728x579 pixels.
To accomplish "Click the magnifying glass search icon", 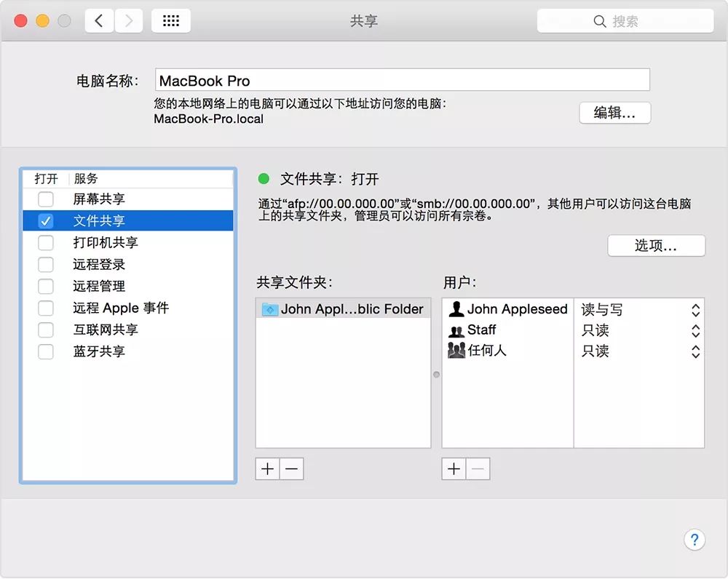I will [x=599, y=21].
